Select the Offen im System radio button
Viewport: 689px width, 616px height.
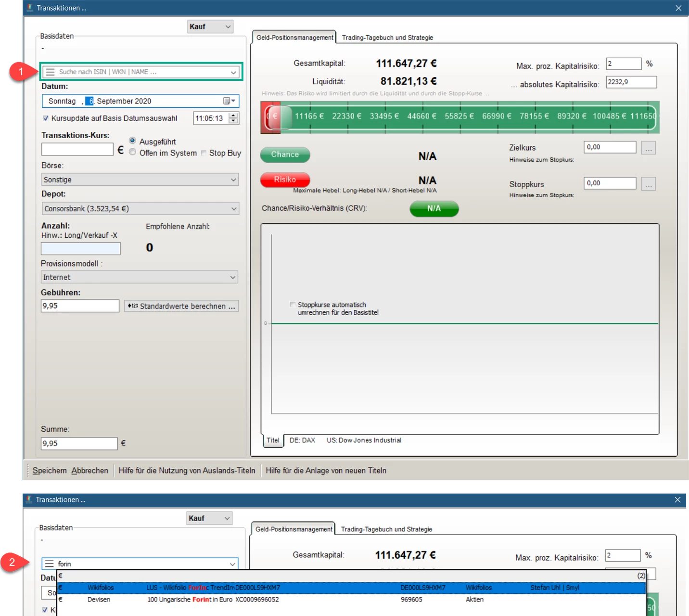point(132,152)
